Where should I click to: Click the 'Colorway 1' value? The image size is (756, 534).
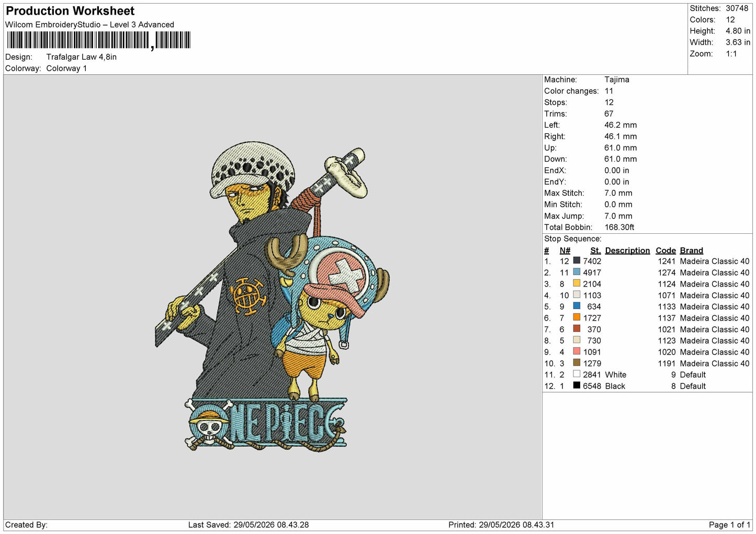pyautogui.click(x=66, y=69)
